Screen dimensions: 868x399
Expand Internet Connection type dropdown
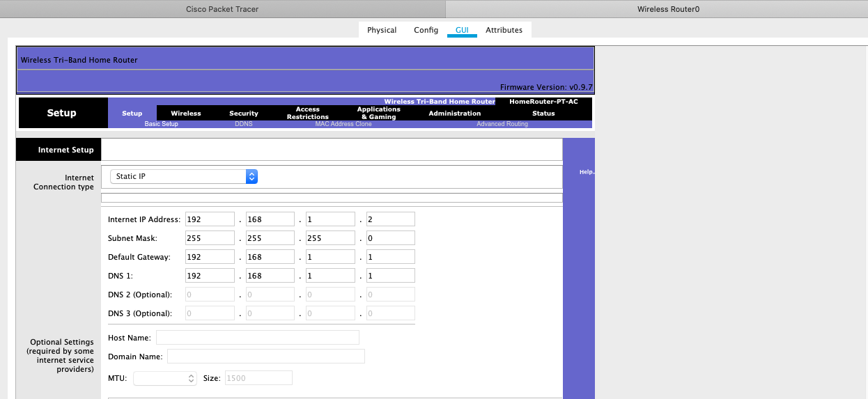pos(184,177)
